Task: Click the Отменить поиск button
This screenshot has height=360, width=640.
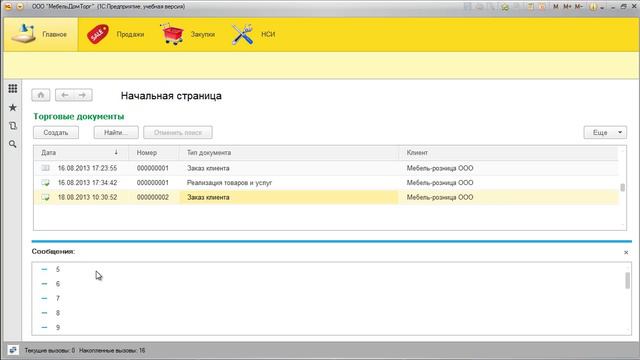Action: point(178,133)
